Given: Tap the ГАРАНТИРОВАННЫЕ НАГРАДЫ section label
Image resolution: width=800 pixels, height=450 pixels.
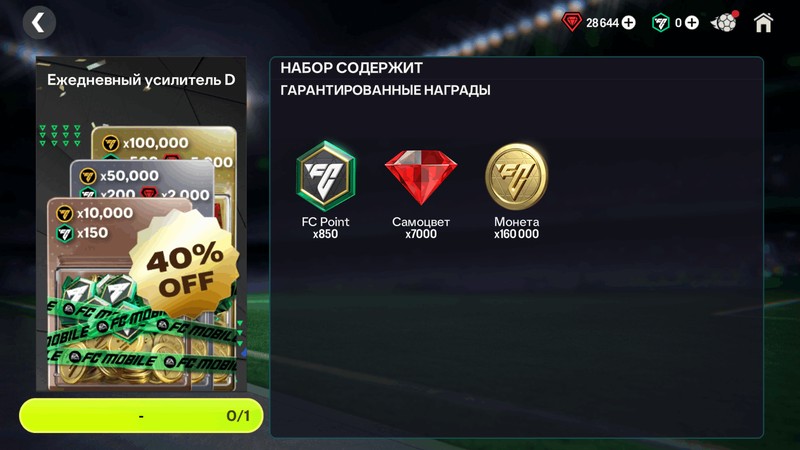Looking at the screenshot, I should 385,90.
